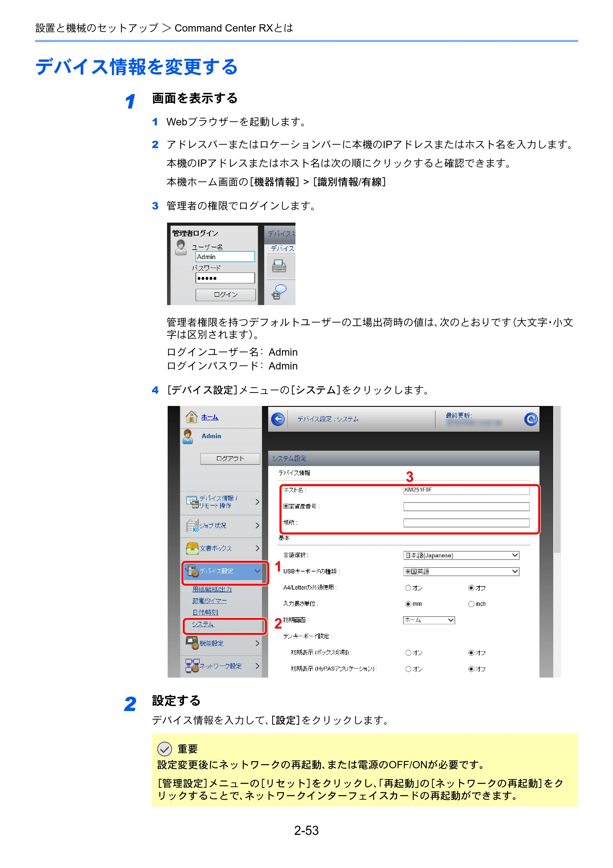This screenshot has height=868, width=613.
Task: Click the 固定資産番号 input field
Action: 466,507
